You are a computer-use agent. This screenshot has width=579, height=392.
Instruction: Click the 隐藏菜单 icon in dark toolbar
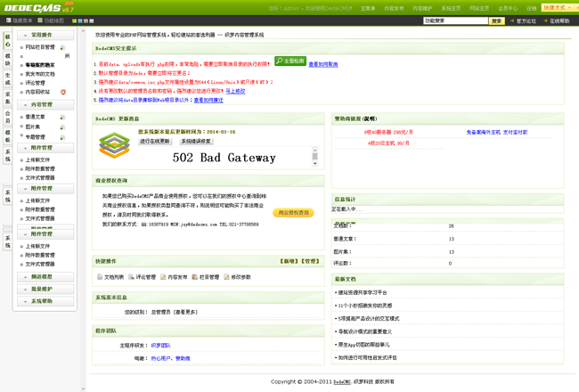pos(9,20)
